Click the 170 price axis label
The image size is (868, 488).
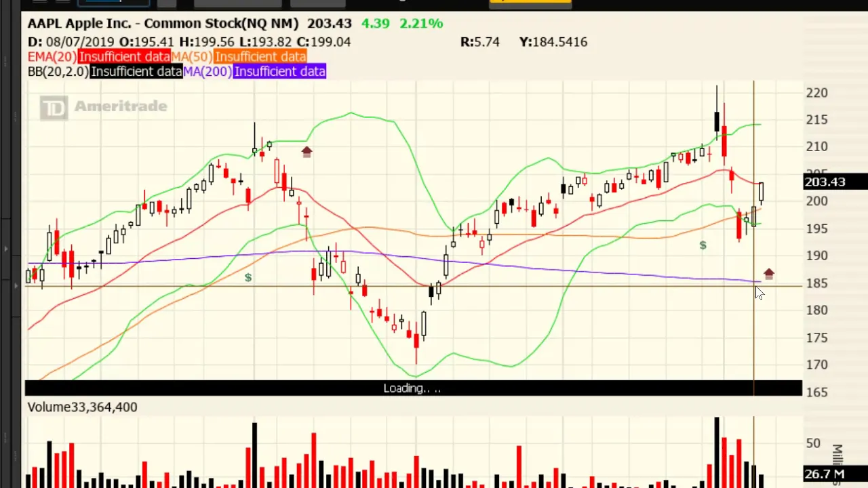pos(817,365)
